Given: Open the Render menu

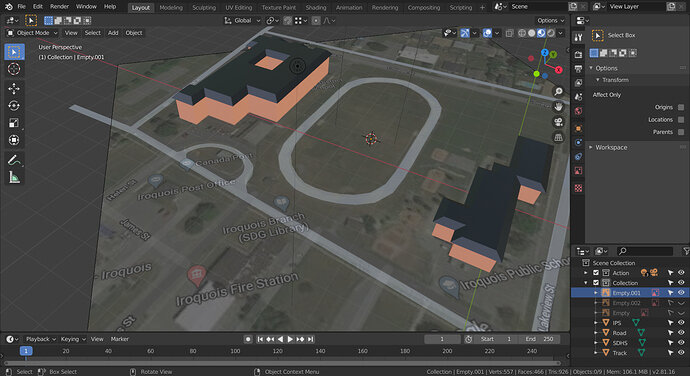Looking at the screenshot, I should tap(59, 7).
